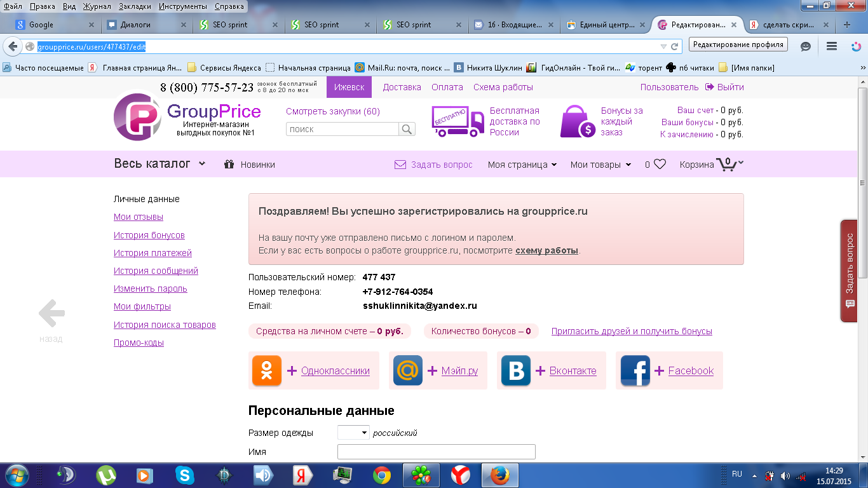Image resolution: width=868 pixels, height=488 pixels.
Task: Switch to the Диалоги tab
Action: pos(147,25)
